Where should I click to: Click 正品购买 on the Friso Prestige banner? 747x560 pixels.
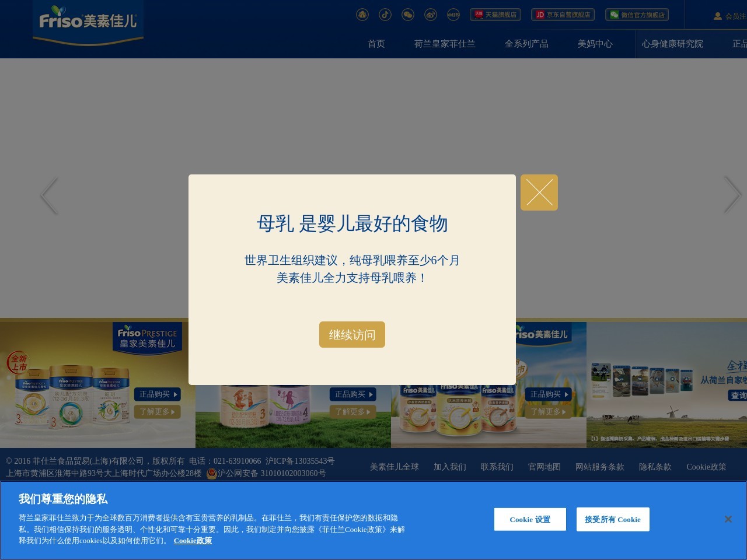pyautogui.click(x=158, y=394)
